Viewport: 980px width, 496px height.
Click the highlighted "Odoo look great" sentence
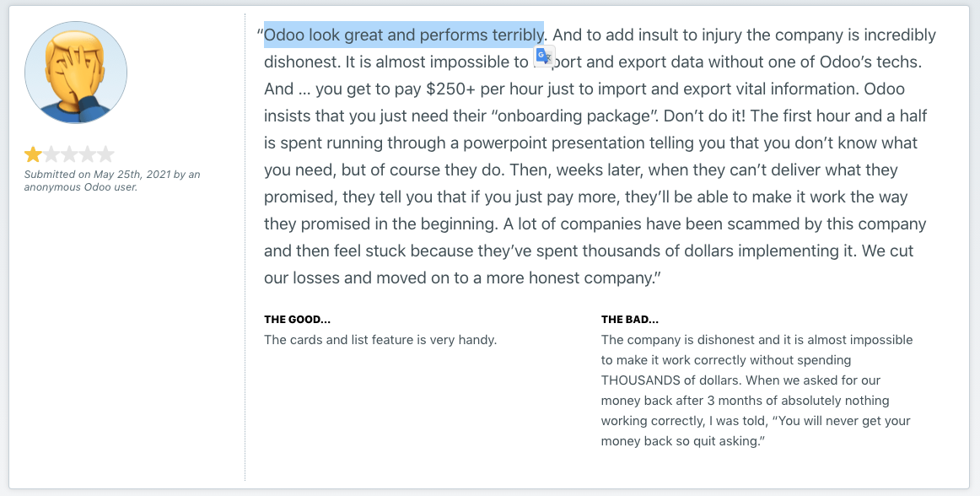coord(403,35)
